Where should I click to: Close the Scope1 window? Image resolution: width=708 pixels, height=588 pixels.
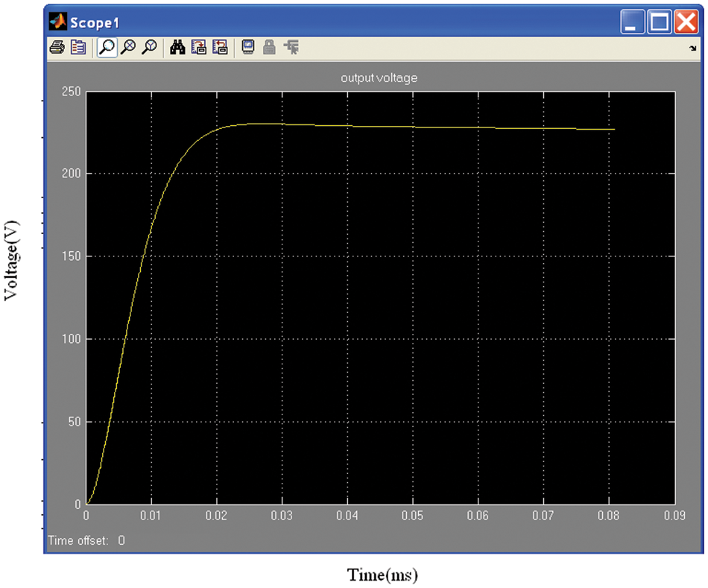click(685, 22)
